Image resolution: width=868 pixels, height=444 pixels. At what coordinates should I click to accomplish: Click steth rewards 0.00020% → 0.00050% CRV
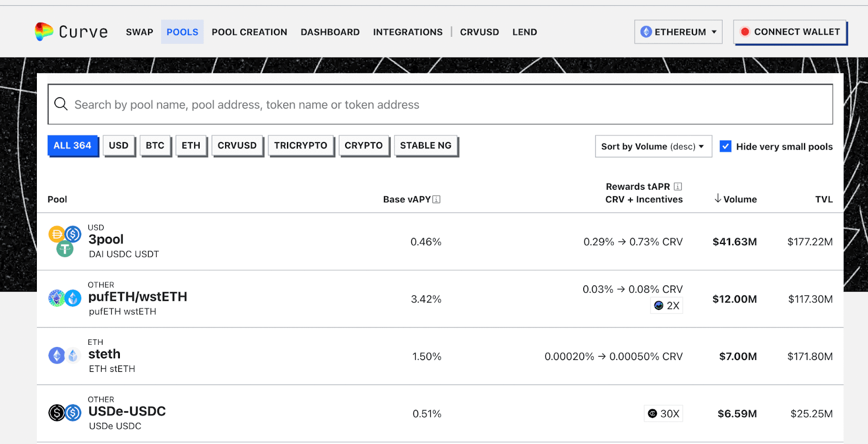[614, 357]
